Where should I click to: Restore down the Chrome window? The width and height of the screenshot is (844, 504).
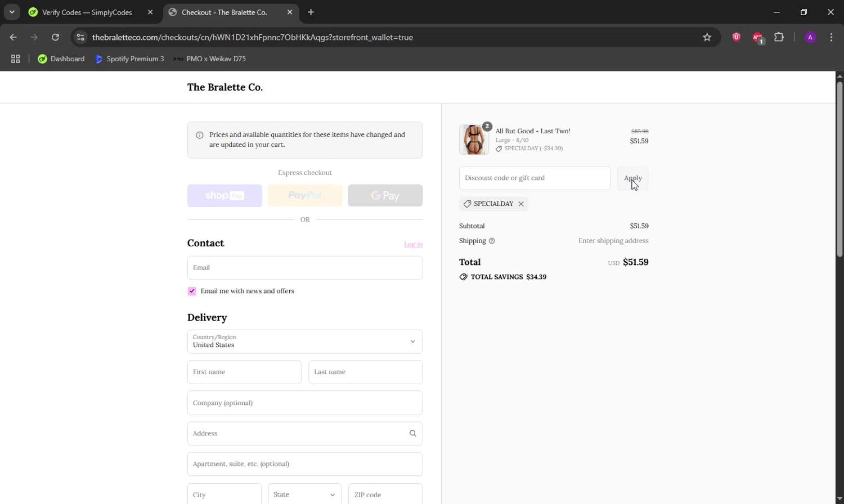tap(803, 12)
